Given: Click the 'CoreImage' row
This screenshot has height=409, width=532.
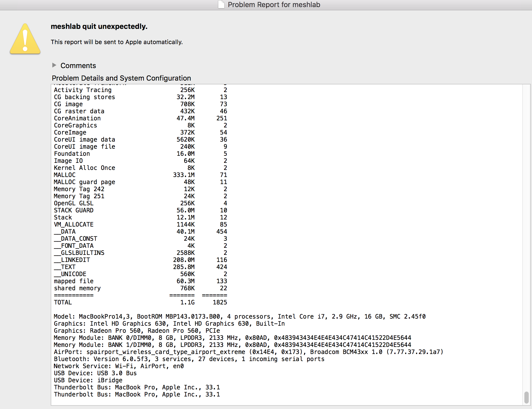Looking at the screenshot, I should (140, 132).
